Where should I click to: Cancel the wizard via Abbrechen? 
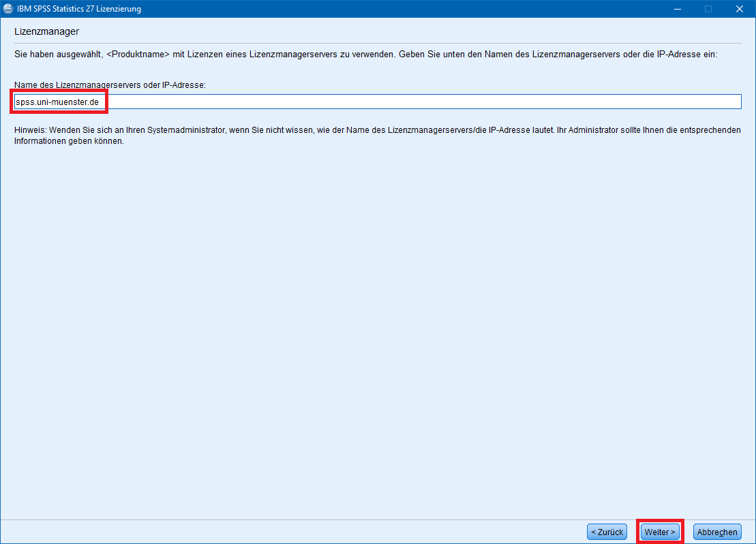click(717, 532)
